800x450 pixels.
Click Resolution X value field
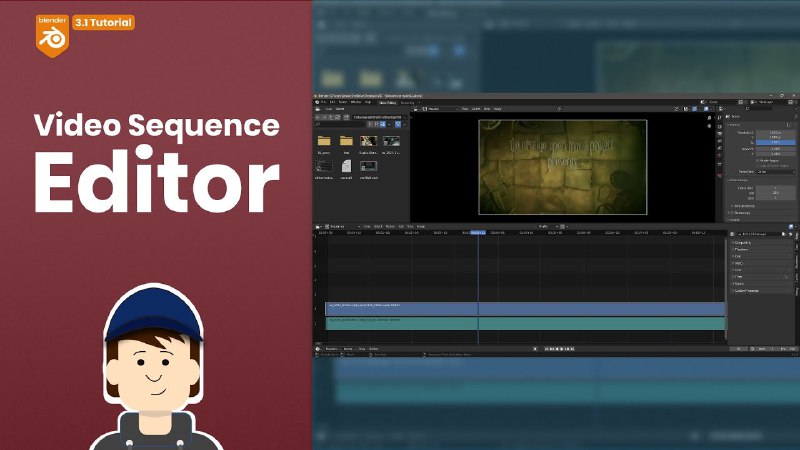(x=775, y=132)
